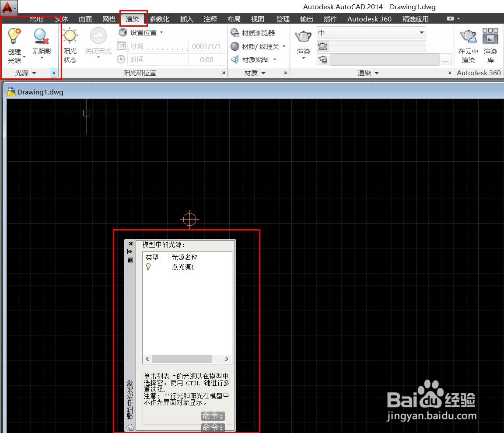The height and width of the screenshot is (433, 504).
Task: Click the render progress teapot icon
Action: [x=322, y=46]
